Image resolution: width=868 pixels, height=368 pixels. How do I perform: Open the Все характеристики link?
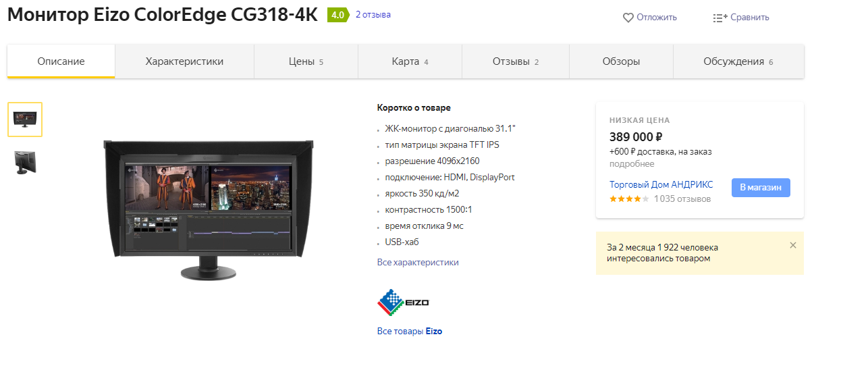[x=418, y=262]
